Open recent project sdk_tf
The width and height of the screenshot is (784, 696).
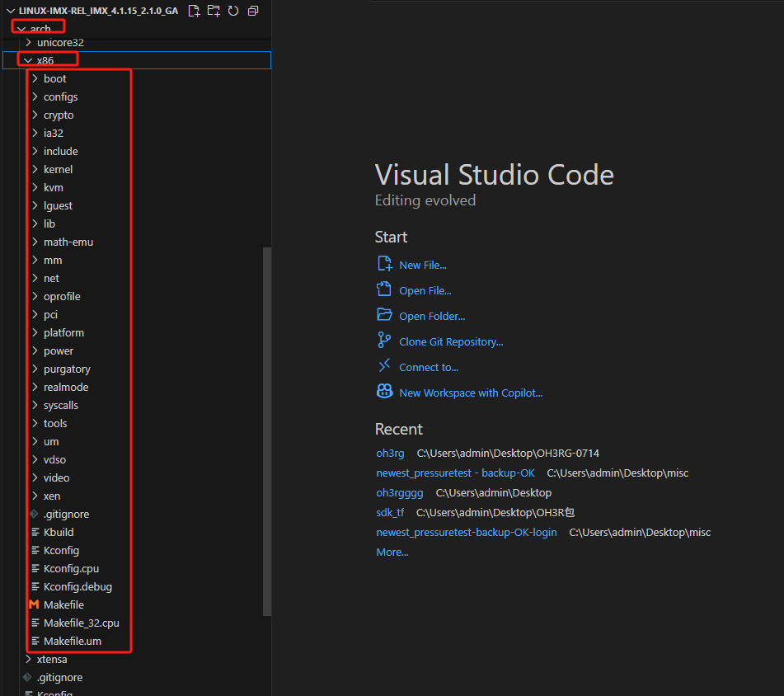point(390,512)
